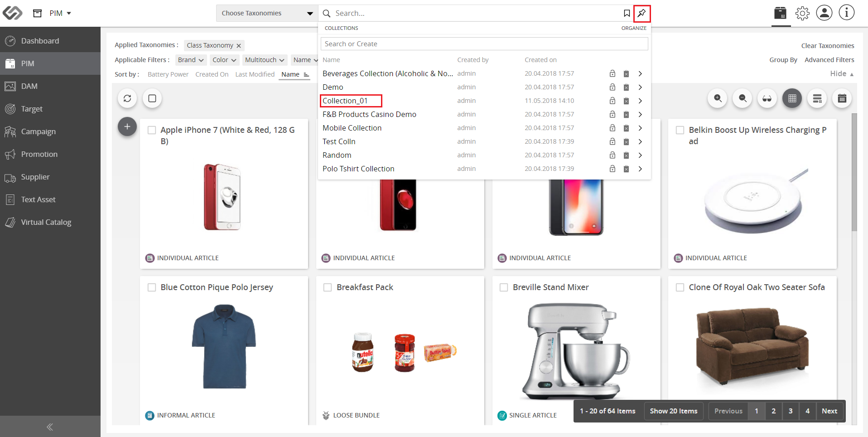
Task: Select the Belkin Boost Up checkbox
Action: click(x=680, y=130)
